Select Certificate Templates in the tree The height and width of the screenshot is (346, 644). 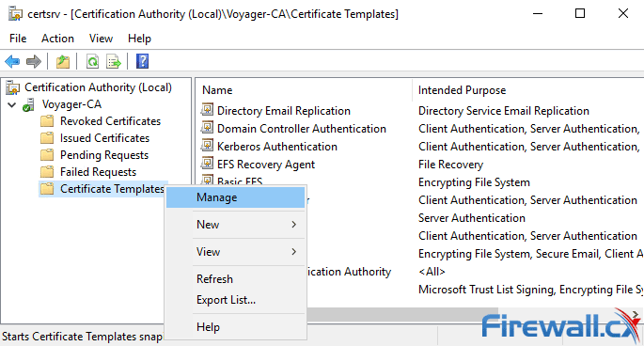[112, 189]
